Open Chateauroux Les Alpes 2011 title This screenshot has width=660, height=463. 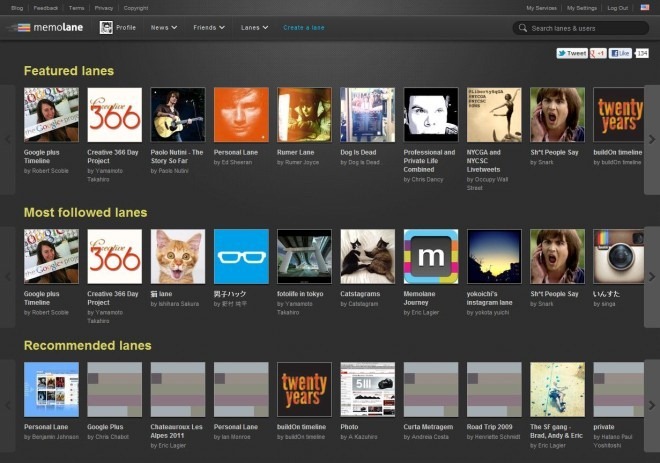point(176,431)
